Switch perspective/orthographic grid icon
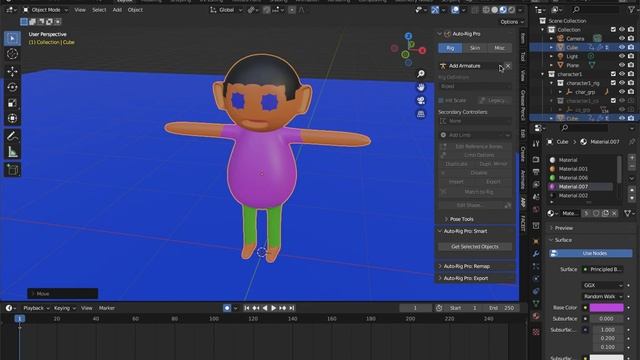Viewport: 640px width, 360px height. [x=421, y=114]
